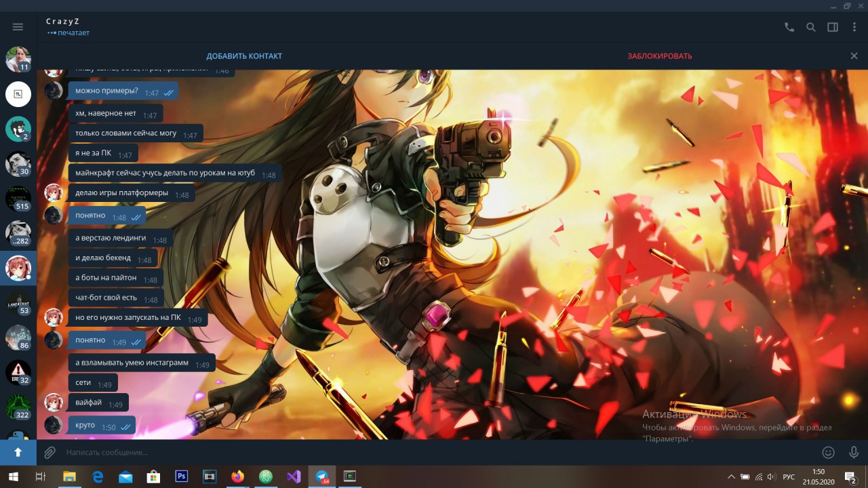
Task: Open Mail app from taskbar
Action: [x=125, y=476]
